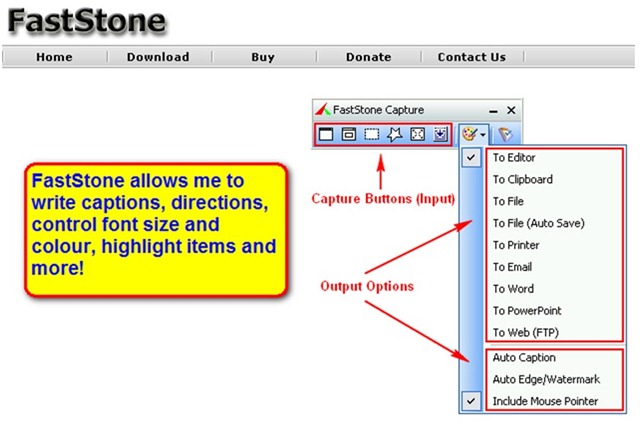640x425 pixels.
Task: Select Capture Scrolling Window button
Action: click(x=440, y=134)
